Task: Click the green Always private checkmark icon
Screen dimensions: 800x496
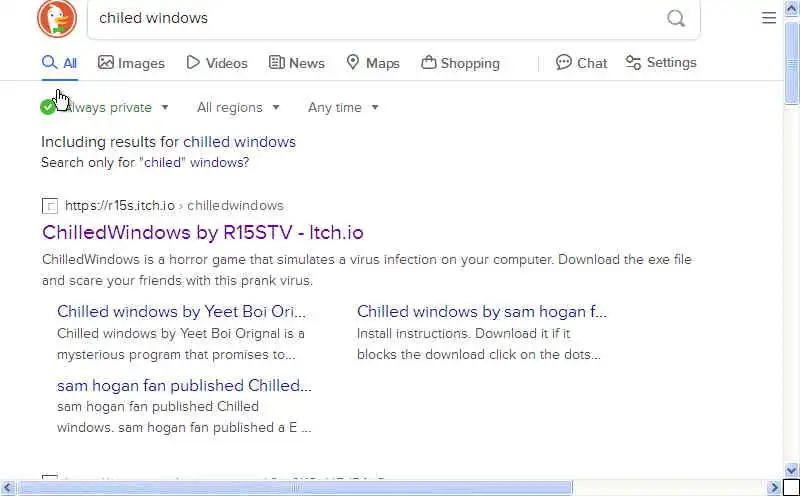Action: (x=48, y=107)
